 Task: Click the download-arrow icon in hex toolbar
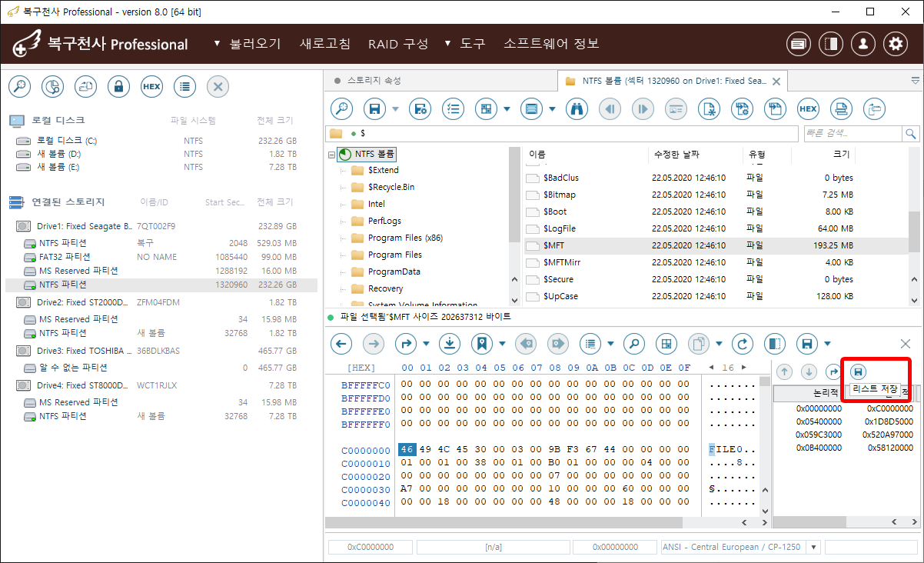pyautogui.click(x=449, y=343)
